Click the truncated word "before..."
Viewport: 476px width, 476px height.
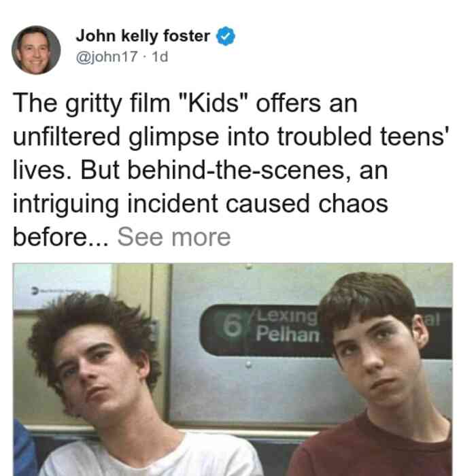(x=61, y=237)
